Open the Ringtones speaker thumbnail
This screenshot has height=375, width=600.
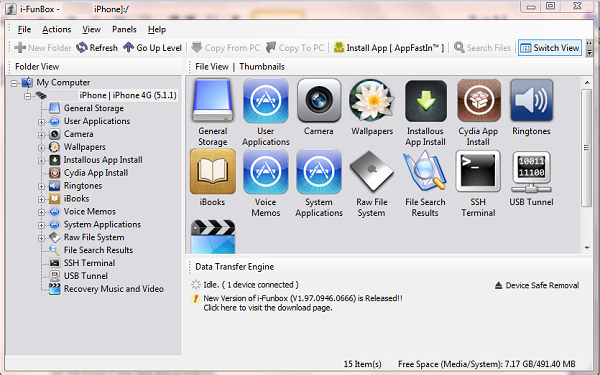[x=532, y=101]
